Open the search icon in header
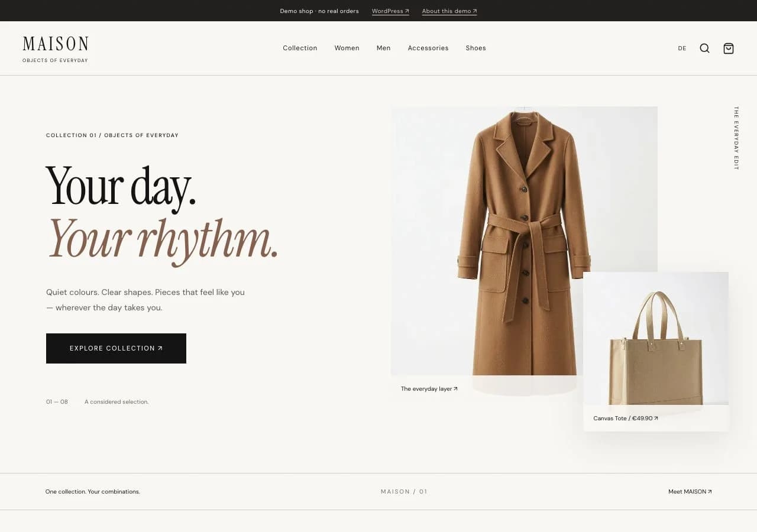The height and width of the screenshot is (532, 757). (x=704, y=48)
